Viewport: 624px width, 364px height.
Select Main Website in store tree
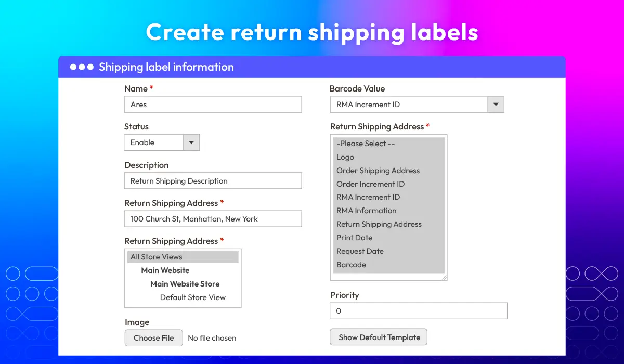165,270
